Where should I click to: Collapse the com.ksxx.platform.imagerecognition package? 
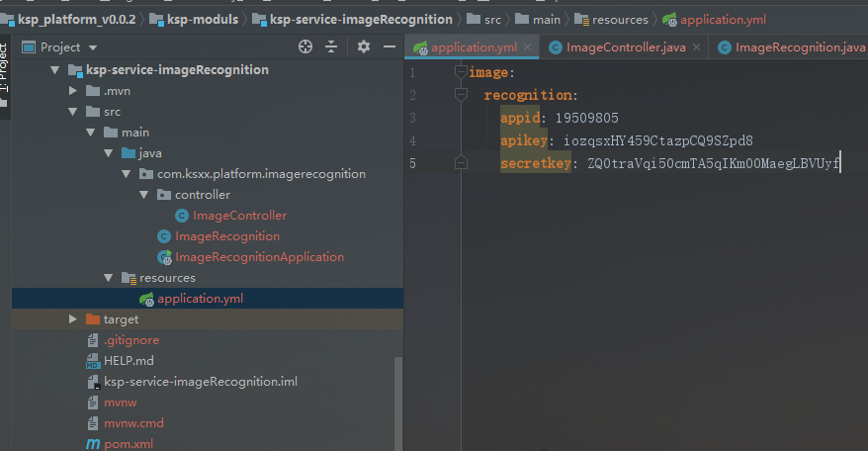click(126, 174)
